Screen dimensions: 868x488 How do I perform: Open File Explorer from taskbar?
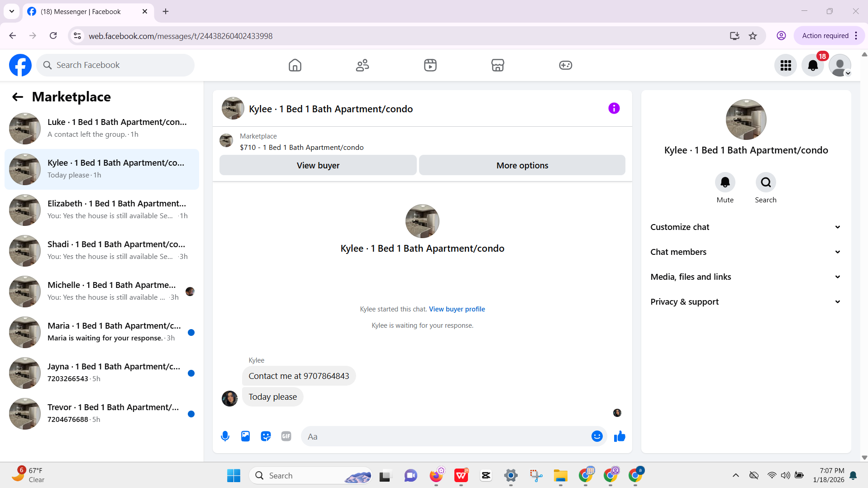560,476
